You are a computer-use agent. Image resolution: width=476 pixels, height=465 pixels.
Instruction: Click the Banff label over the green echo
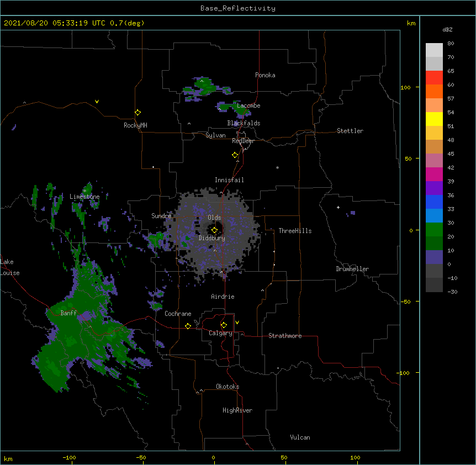(x=68, y=313)
